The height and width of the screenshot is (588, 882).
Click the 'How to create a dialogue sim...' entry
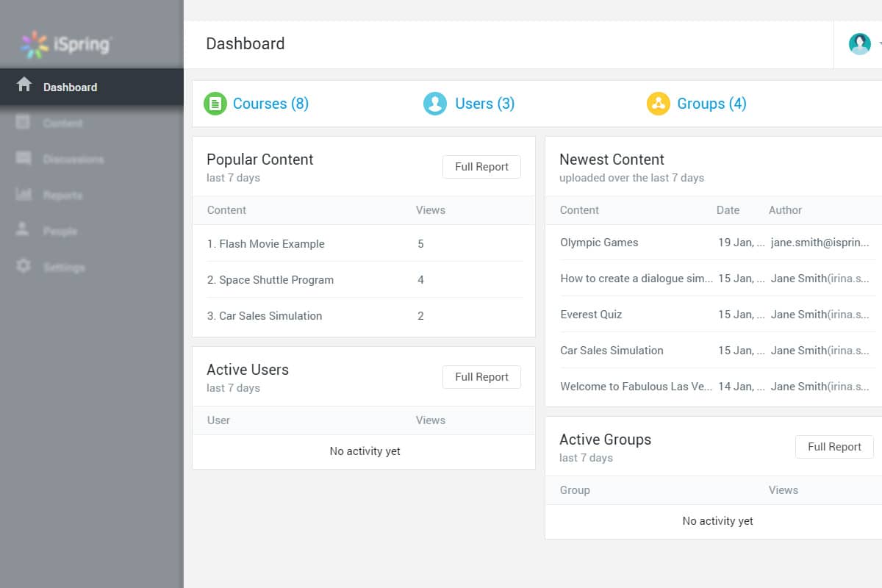637,279
